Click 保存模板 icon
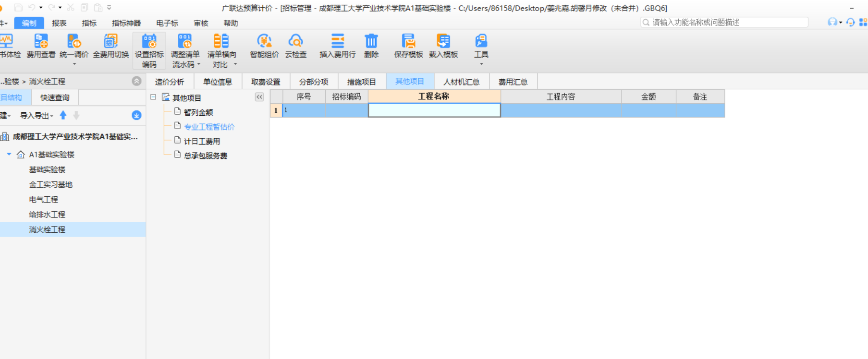 point(408,41)
